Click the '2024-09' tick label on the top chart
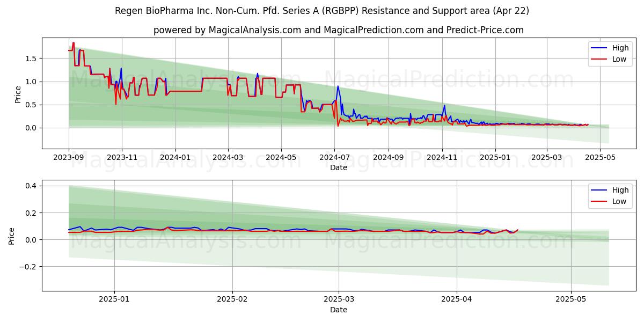The width and height of the screenshot is (644, 322). point(388,157)
